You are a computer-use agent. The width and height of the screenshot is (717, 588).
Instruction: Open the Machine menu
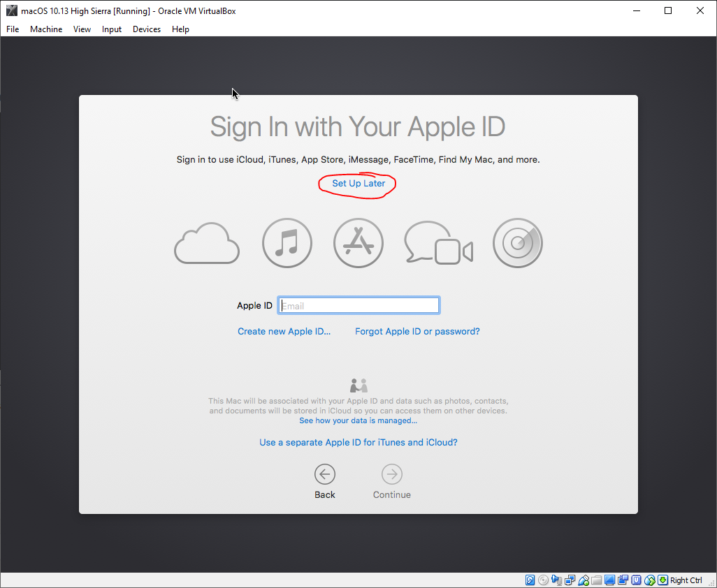[46, 29]
